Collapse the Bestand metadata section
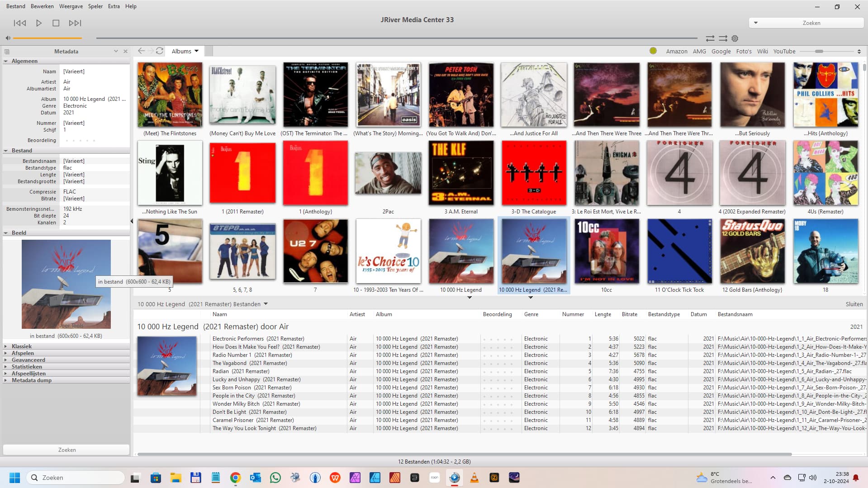 [6, 151]
